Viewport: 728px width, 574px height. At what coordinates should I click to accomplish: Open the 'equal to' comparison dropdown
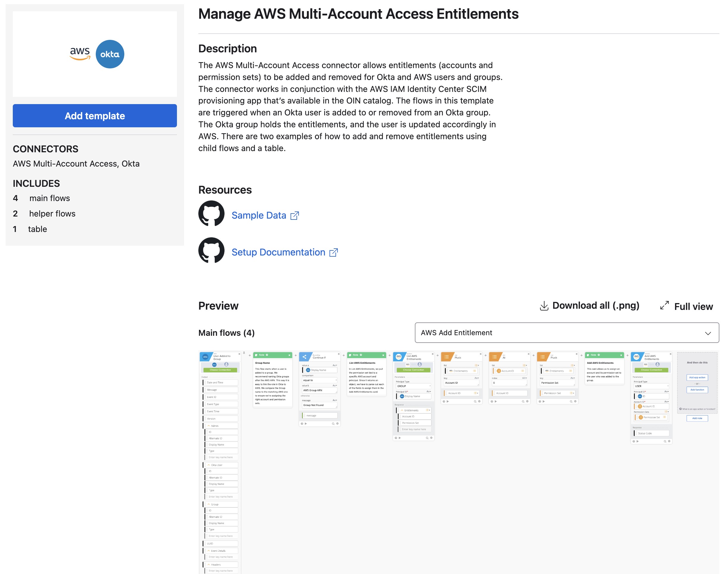319,380
